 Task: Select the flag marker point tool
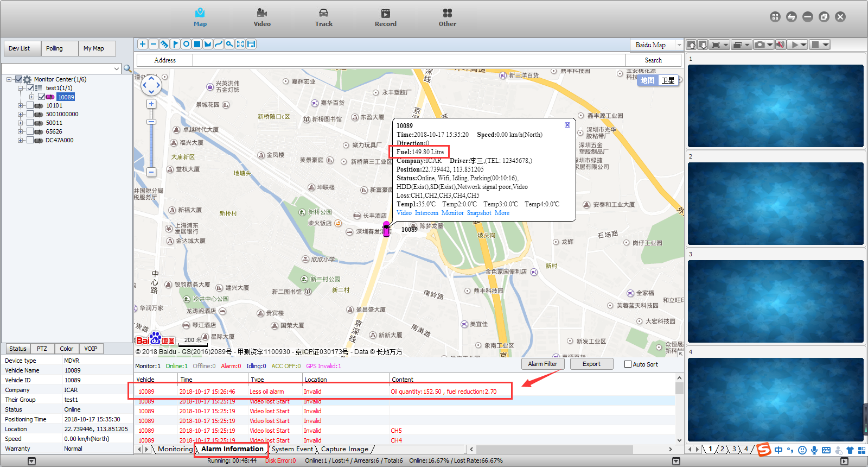175,44
